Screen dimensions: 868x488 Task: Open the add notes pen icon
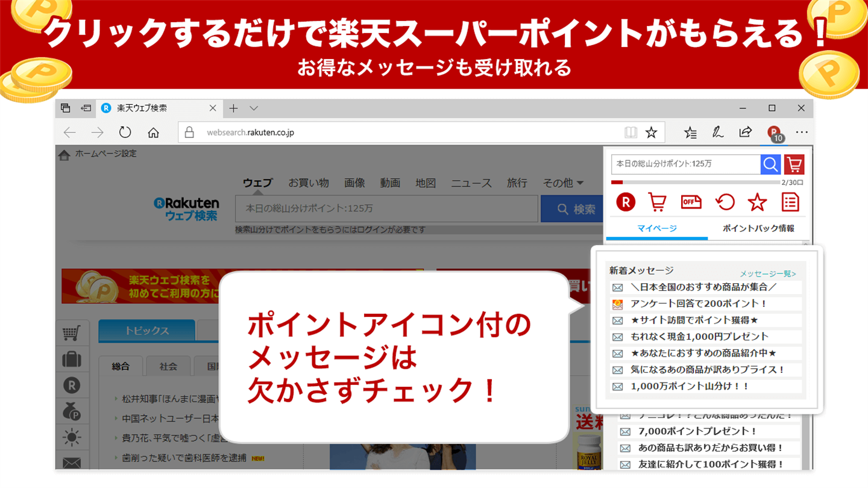(718, 132)
